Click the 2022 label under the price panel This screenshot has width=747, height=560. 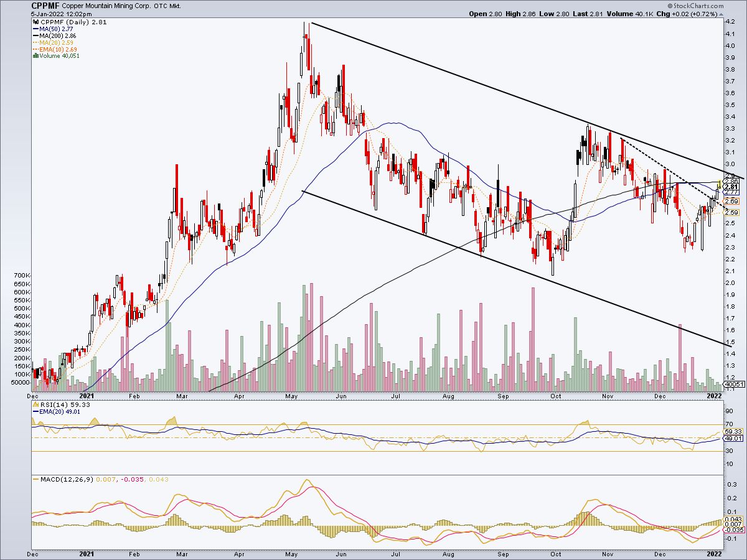(714, 394)
